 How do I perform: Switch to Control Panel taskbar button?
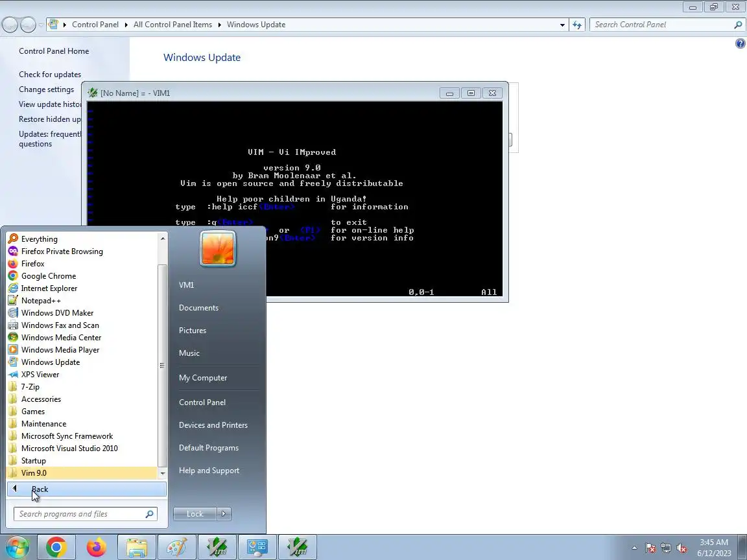click(x=257, y=547)
